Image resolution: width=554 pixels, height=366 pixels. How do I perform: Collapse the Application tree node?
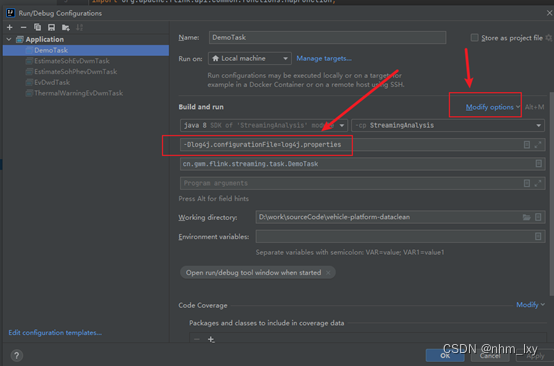coord(9,39)
